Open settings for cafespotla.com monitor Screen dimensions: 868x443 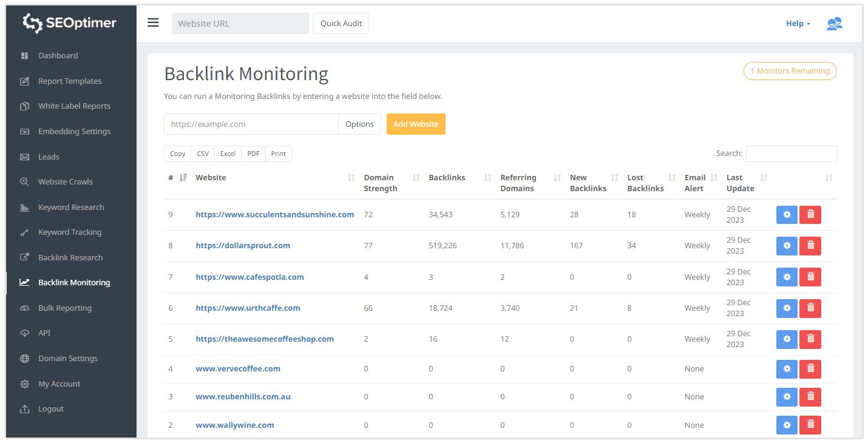coord(787,277)
